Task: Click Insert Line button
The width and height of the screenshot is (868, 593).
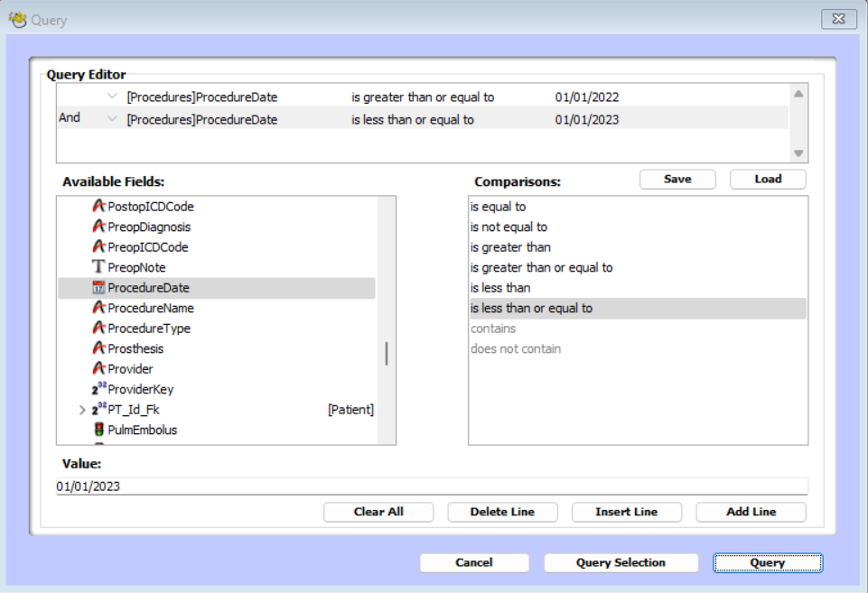Action: 627,512
